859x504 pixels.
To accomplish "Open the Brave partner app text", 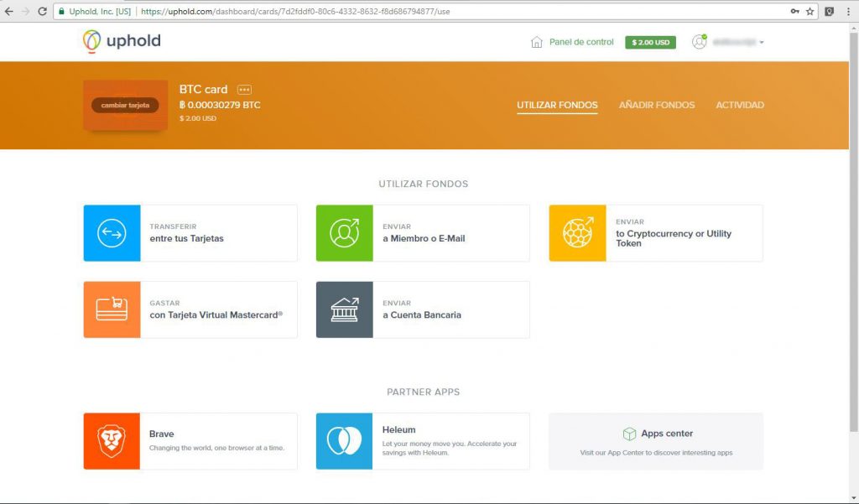I will pyautogui.click(x=217, y=440).
